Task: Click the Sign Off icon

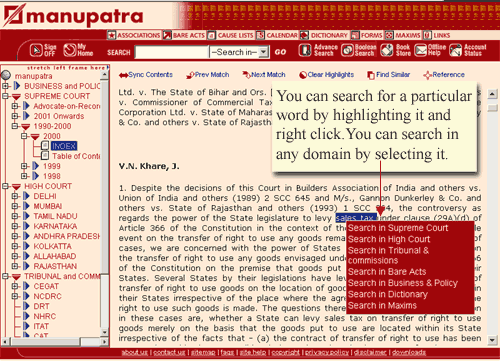Action: [36, 50]
